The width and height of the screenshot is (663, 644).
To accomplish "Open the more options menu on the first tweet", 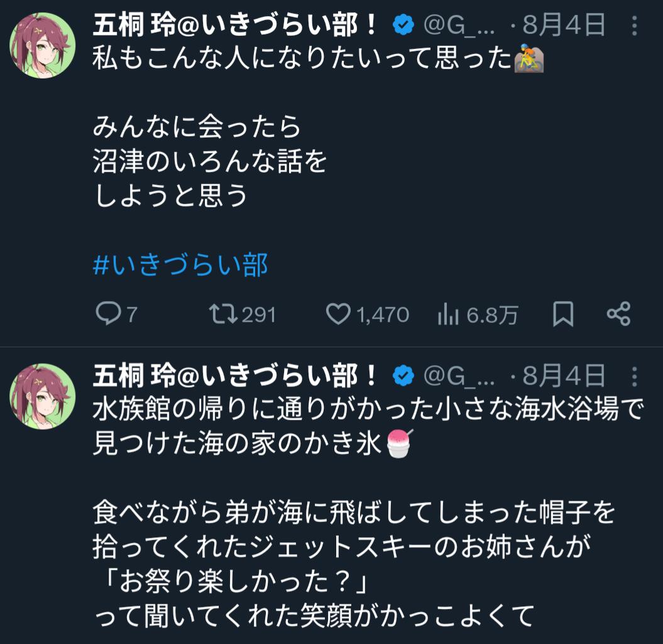I will (634, 26).
